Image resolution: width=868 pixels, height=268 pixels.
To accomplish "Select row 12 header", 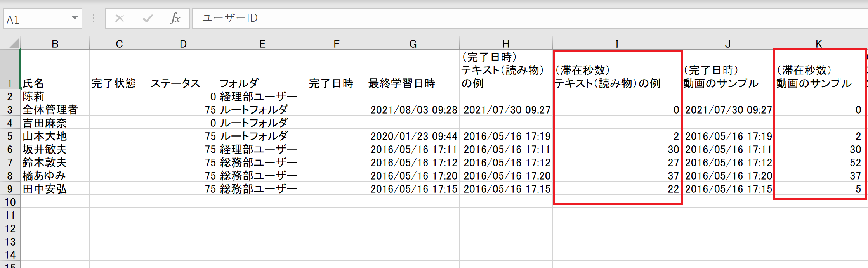I will 10,228.
